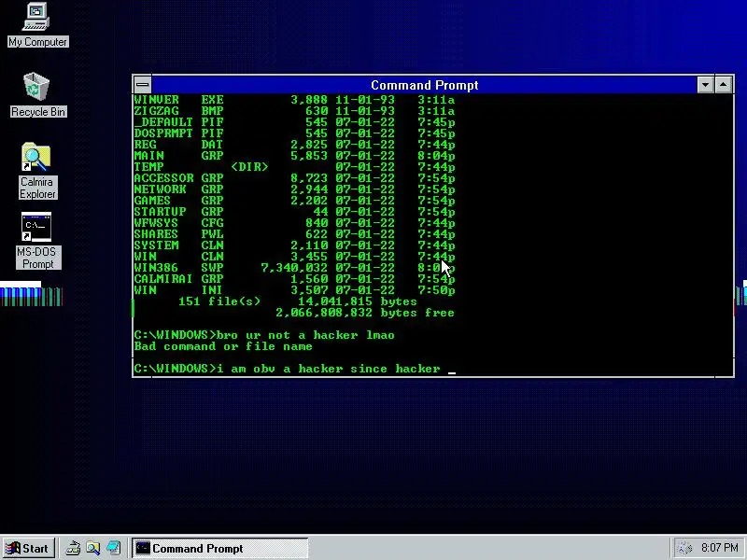
Task: Open the Start menu
Action: pos(28,548)
